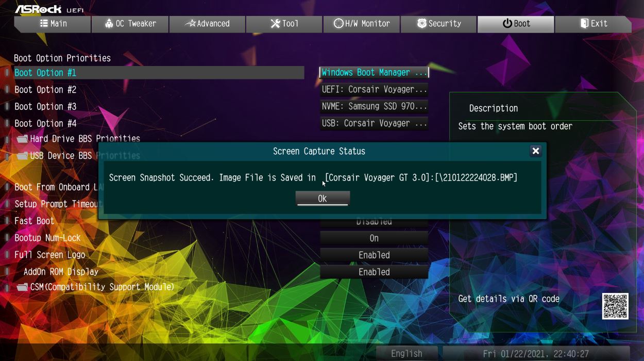Open the CSM (Compatibility Support Module) submenu
This screenshot has height=361, width=644.
click(102, 287)
